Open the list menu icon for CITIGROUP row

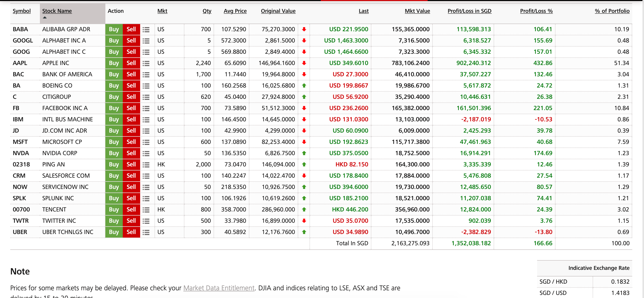pyautogui.click(x=146, y=97)
